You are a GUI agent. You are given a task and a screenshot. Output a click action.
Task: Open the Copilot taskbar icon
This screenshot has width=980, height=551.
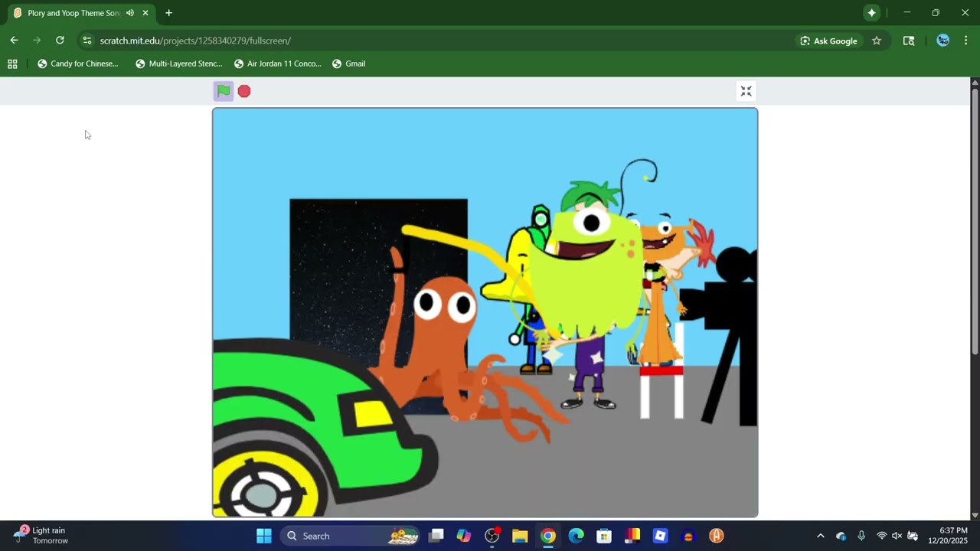(x=464, y=536)
